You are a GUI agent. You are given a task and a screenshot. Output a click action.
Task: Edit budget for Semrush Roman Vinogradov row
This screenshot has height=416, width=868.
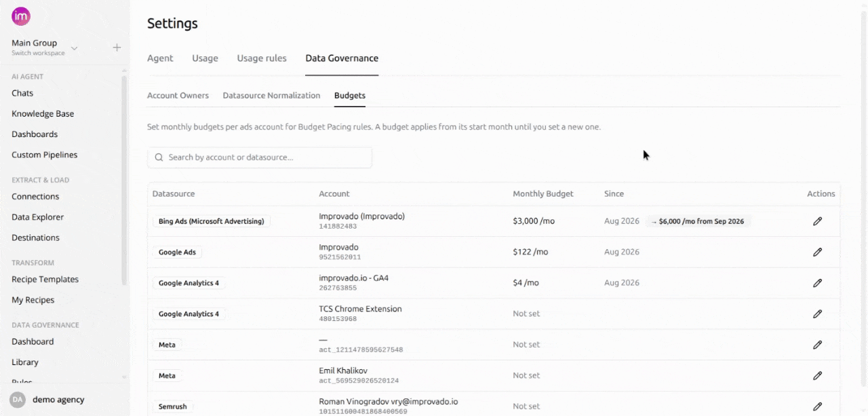coord(817,406)
